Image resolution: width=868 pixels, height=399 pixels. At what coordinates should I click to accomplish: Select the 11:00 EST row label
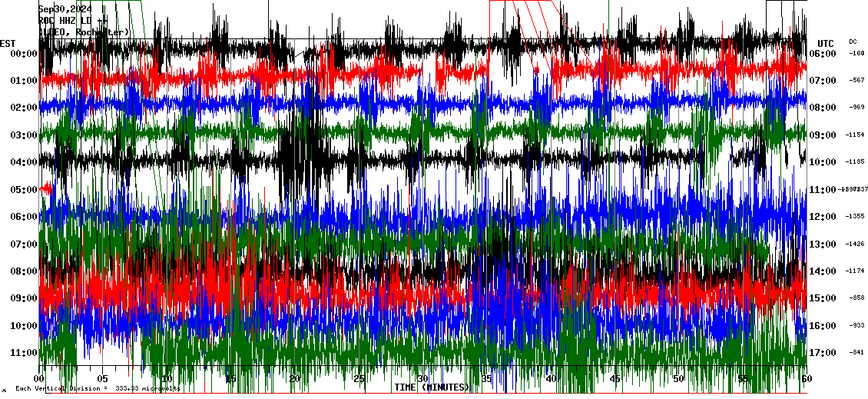click(24, 353)
